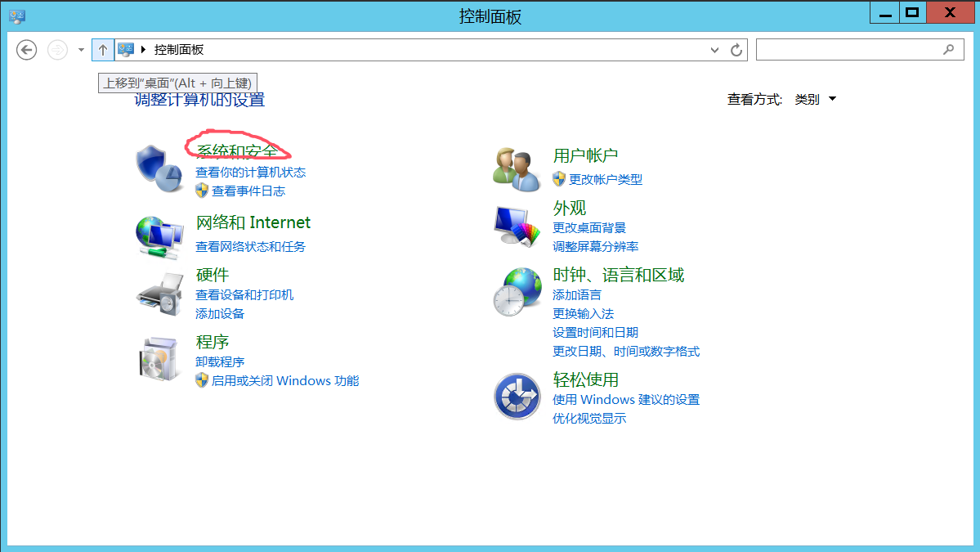
Task: Click 卸载程序 link
Action: (220, 362)
